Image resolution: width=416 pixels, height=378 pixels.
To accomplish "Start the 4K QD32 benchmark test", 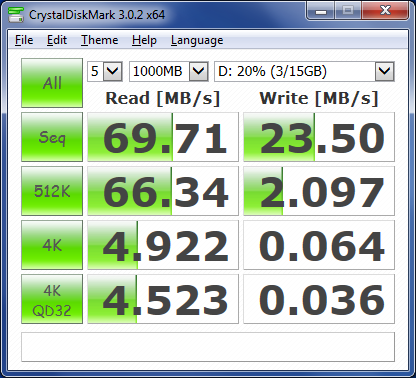I will [52, 299].
